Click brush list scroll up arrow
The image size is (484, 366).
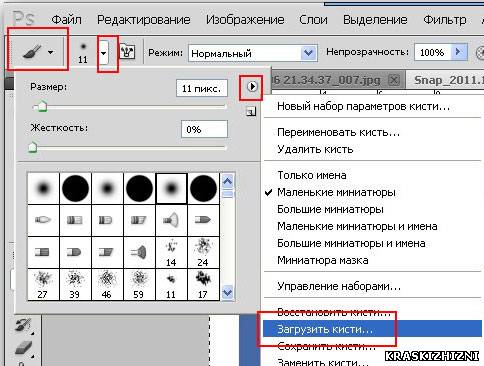click(228, 182)
